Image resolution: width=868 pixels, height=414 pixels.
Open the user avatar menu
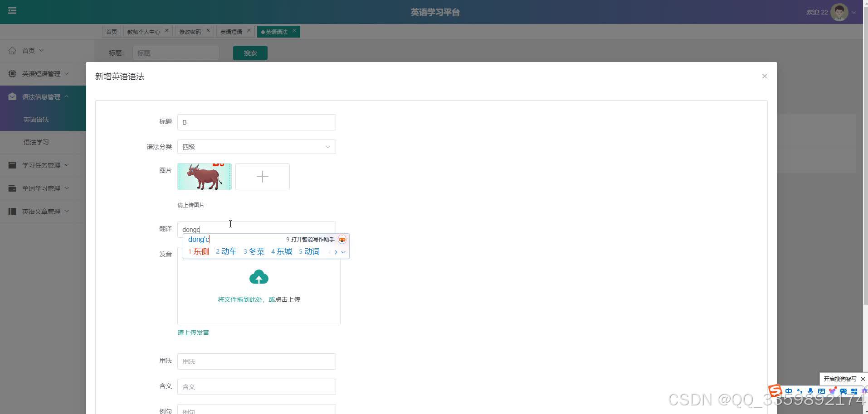click(839, 12)
